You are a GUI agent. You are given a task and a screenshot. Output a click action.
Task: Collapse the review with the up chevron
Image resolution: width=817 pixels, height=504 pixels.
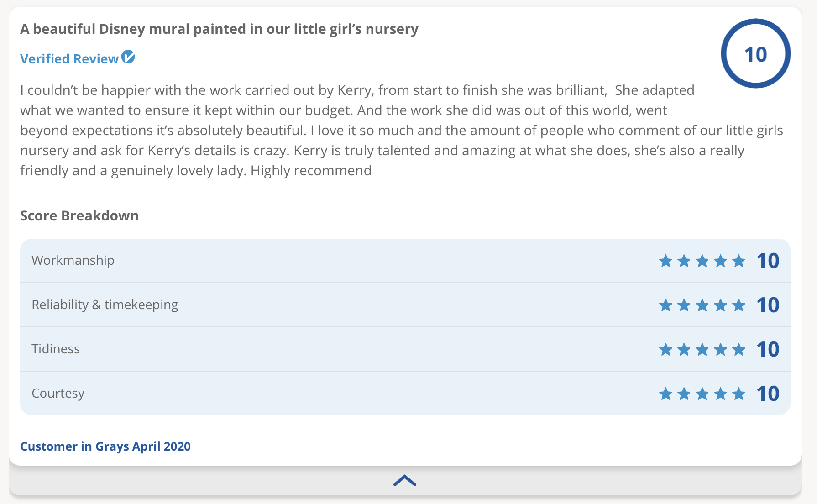[405, 481]
